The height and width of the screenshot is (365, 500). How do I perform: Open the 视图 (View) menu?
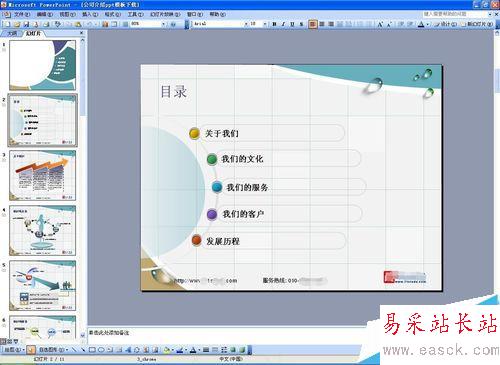(67, 14)
